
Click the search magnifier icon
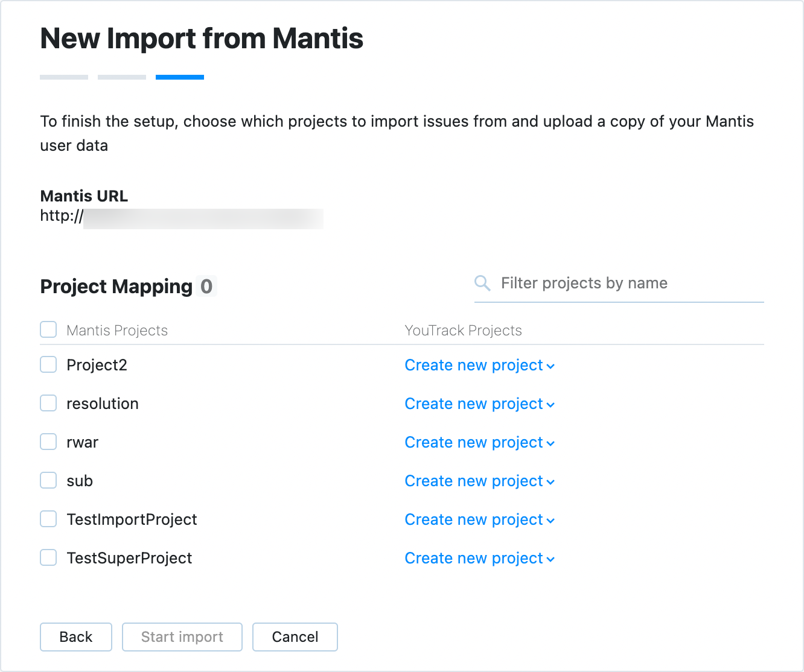(482, 283)
